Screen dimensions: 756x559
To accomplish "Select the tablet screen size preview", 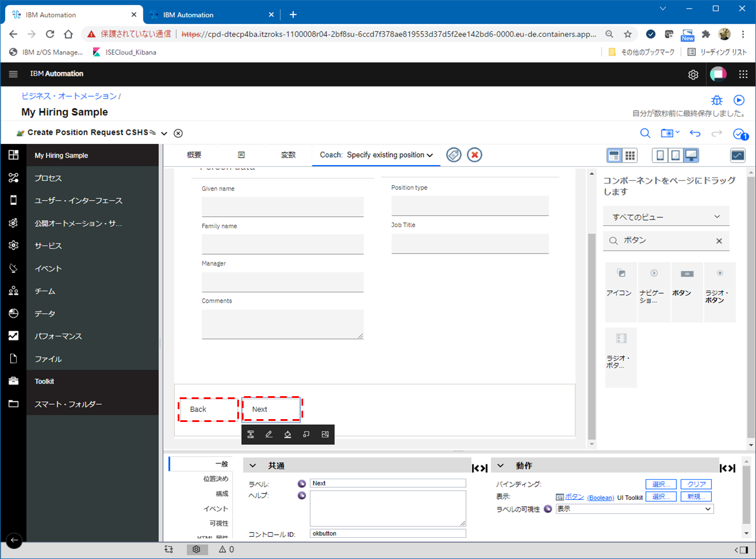I will tap(676, 155).
